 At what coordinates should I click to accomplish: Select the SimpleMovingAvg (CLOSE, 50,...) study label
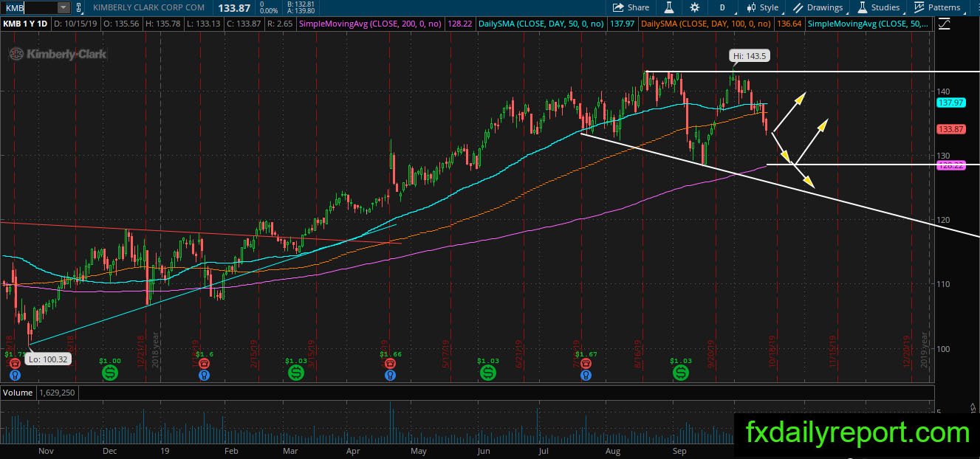coord(868,24)
